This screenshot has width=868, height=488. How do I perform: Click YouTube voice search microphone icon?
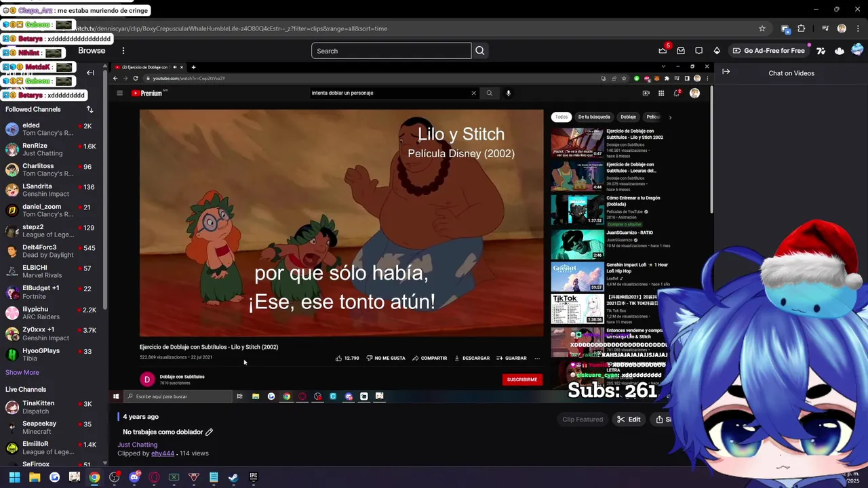click(508, 93)
